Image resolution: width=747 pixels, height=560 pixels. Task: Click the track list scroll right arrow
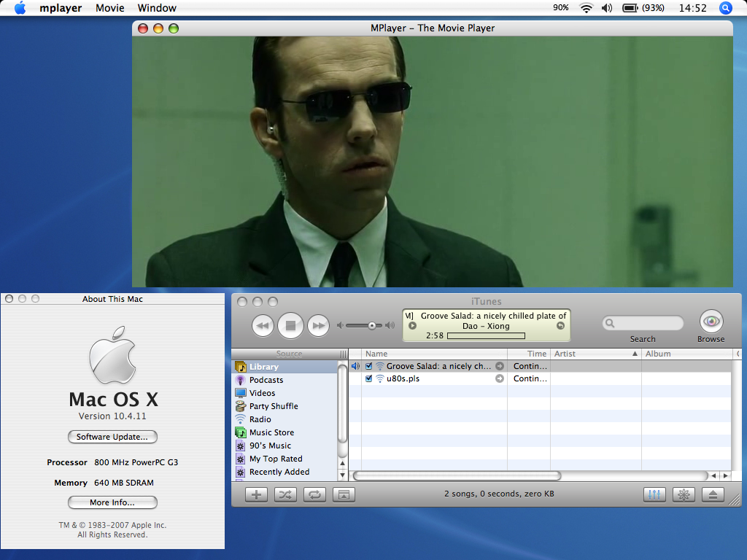tap(726, 475)
